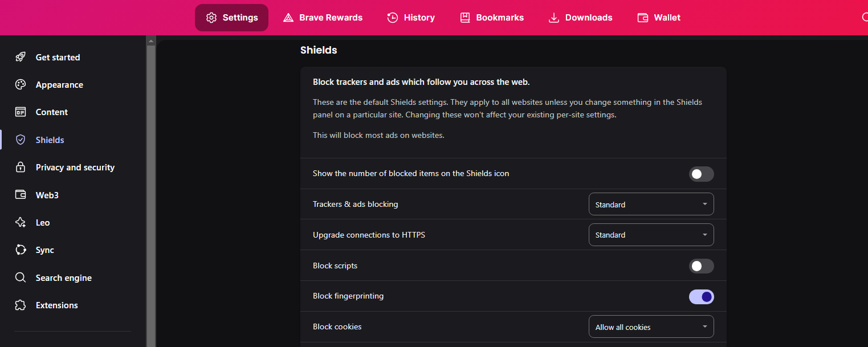The image size is (868, 347).
Task: Click the sidebar vertical scrollbar
Action: [151, 194]
